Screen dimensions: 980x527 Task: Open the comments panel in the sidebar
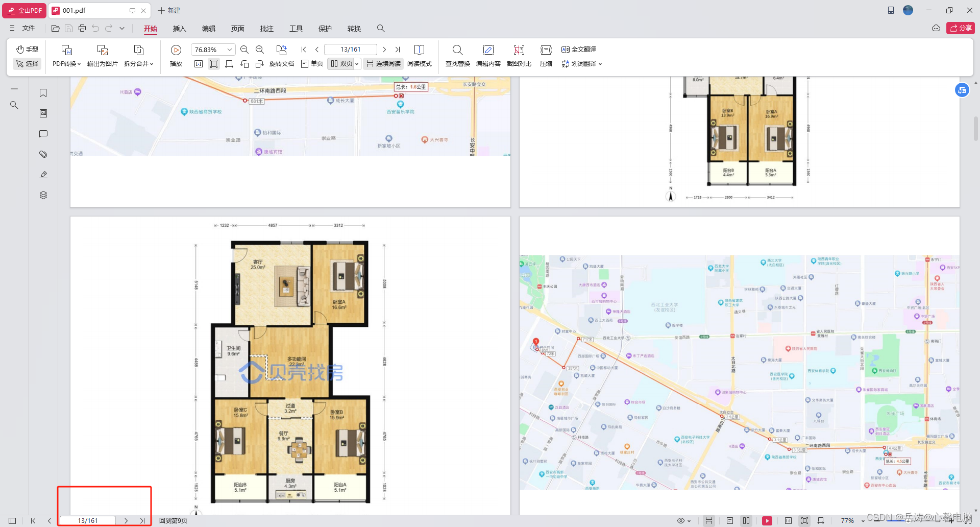43,134
